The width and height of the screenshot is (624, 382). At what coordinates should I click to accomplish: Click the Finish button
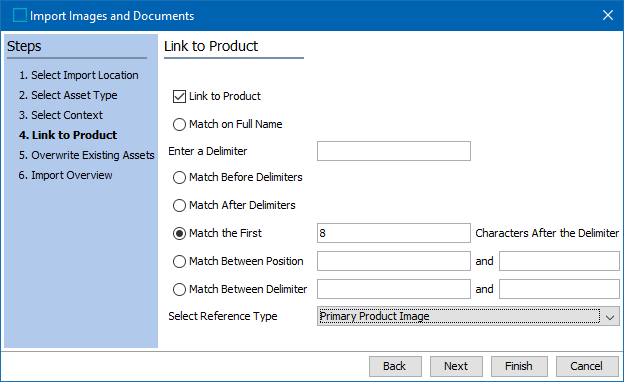click(x=519, y=366)
